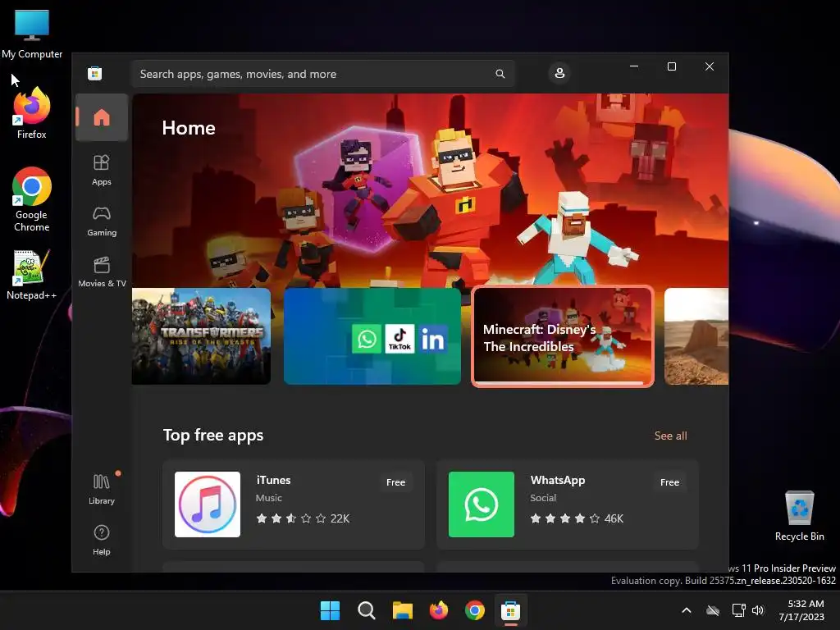
Task: Expand the hidden system tray icons chevron
Action: [x=687, y=610]
